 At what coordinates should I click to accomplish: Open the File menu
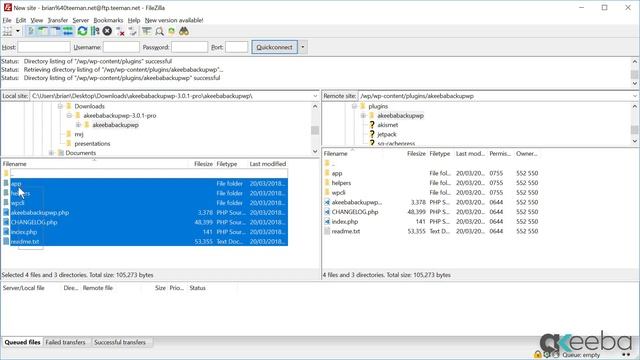point(7,20)
